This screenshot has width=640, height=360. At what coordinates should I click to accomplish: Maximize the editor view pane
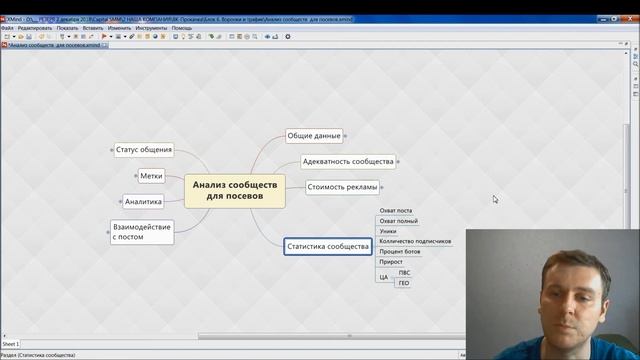[626, 44]
